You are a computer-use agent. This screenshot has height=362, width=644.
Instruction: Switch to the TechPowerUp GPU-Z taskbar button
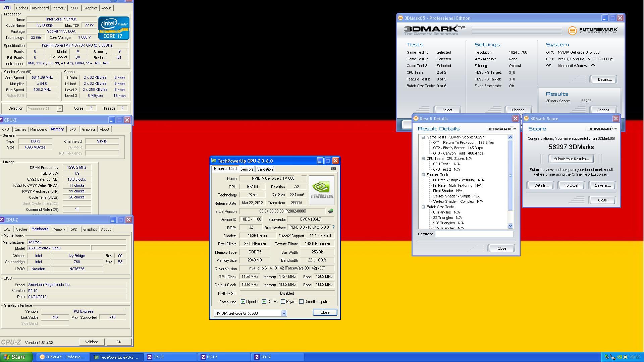pyautogui.click(x=116, y=357)
